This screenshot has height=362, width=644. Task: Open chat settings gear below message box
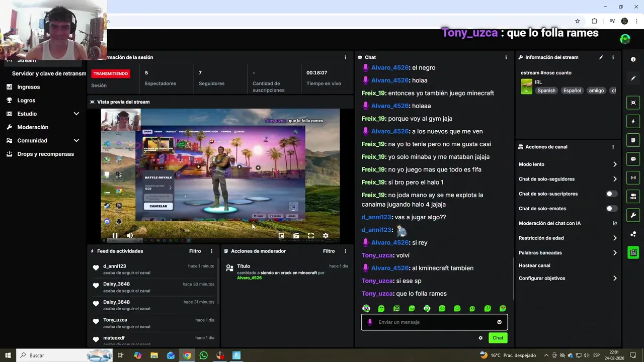480,338
